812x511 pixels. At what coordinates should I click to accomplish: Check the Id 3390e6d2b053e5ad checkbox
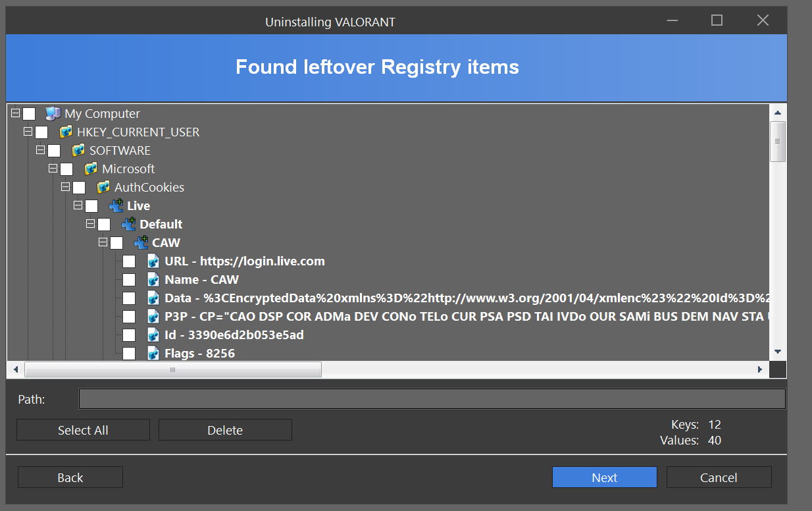129,335
